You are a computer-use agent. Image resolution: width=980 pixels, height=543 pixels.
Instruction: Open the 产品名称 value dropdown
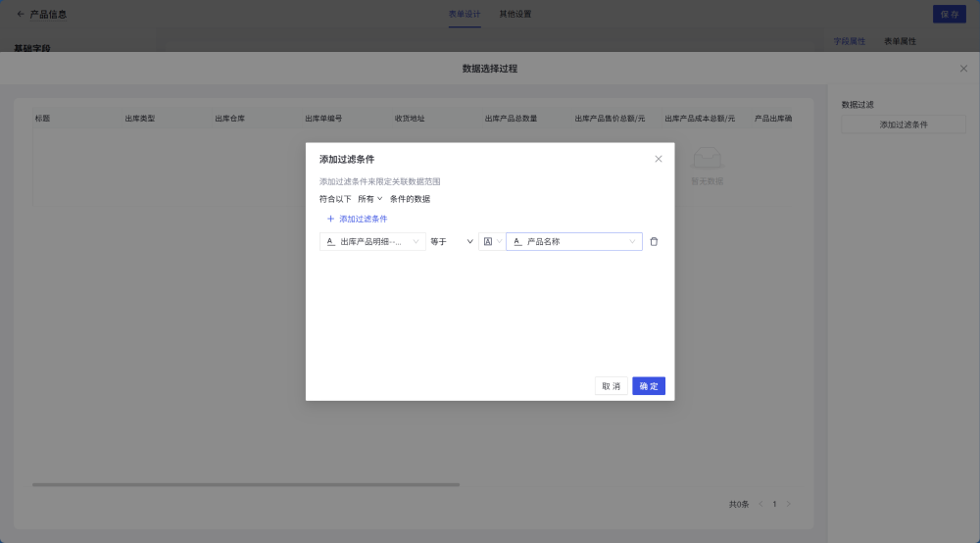573,241
